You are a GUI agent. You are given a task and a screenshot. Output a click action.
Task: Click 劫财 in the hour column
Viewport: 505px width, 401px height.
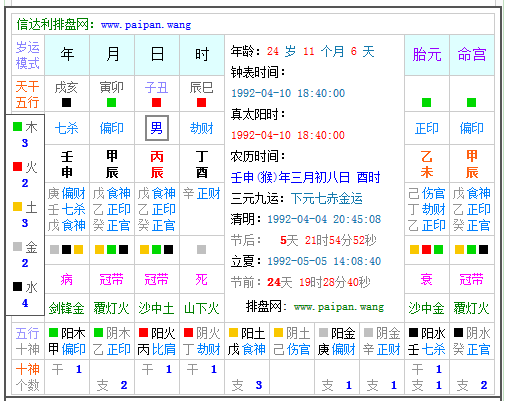(x=202, y=128)
